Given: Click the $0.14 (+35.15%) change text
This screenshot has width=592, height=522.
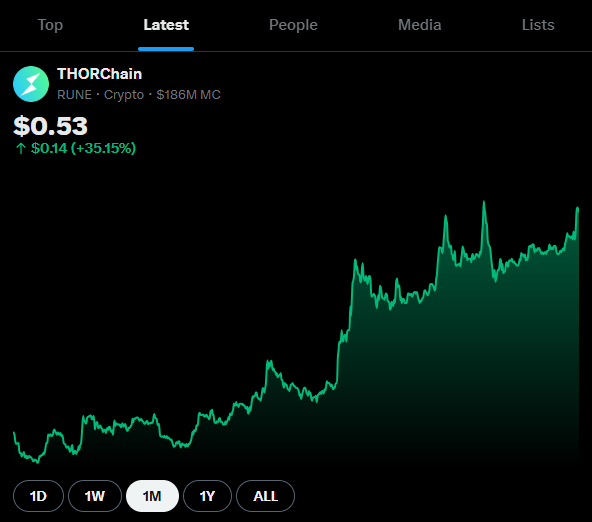Looking at the screenshot, I should (x=83, y=148).
